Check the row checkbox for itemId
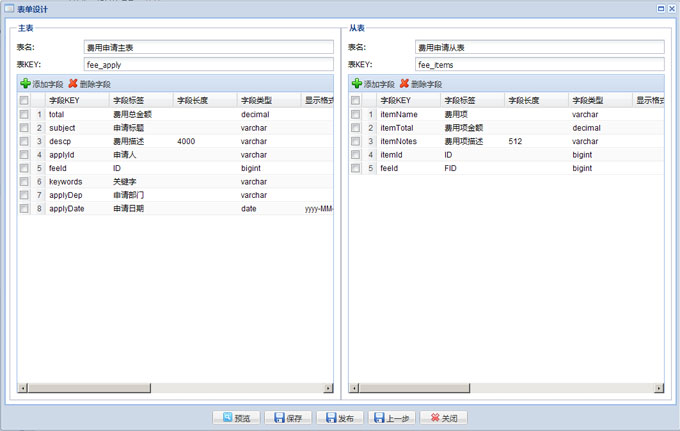This screenshot has width=680, height=431. click(355, 154)
